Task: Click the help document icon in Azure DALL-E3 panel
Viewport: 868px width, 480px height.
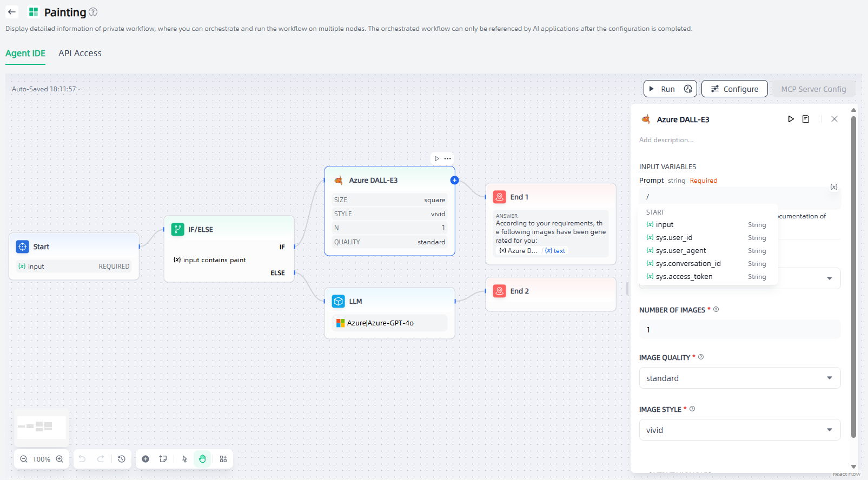Action: 806,119
